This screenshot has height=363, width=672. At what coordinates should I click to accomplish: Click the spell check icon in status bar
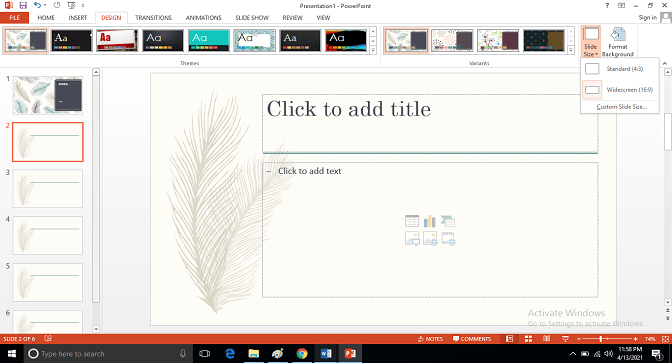pos(48,339)
